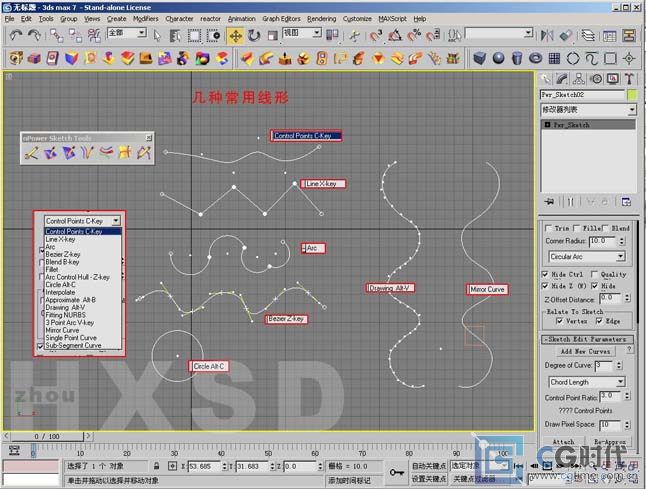
Task: Enable the Fillet checkbox
Action: click(576, 228)
